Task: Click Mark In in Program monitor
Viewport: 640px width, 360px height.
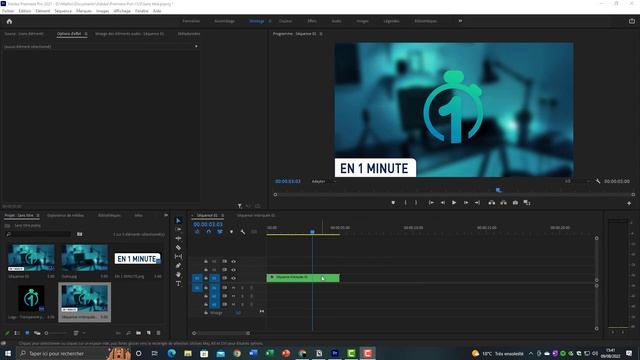Action: pyautogui.click(x=405, y=202)
